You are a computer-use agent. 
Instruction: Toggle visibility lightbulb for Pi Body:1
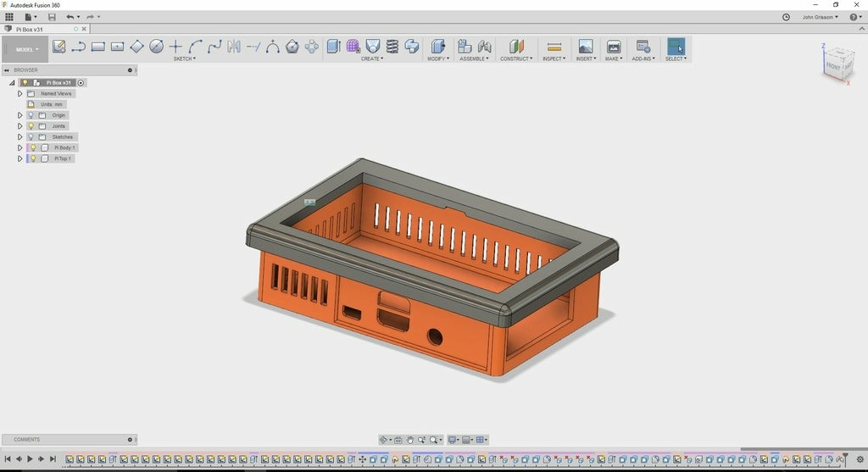click(34, 147)
